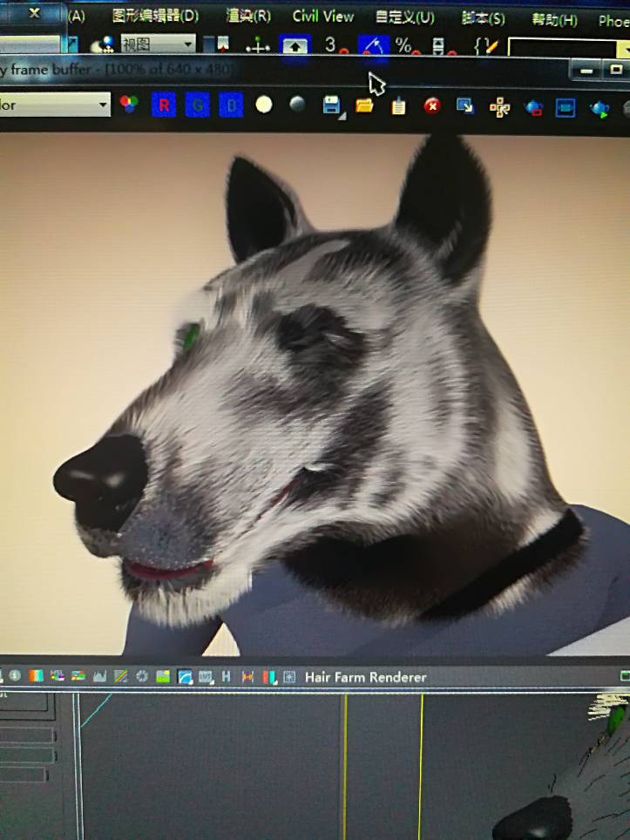The image size is (630, 840).
Task: Switch to alpha channel white circle
Action: coord(263,105)
